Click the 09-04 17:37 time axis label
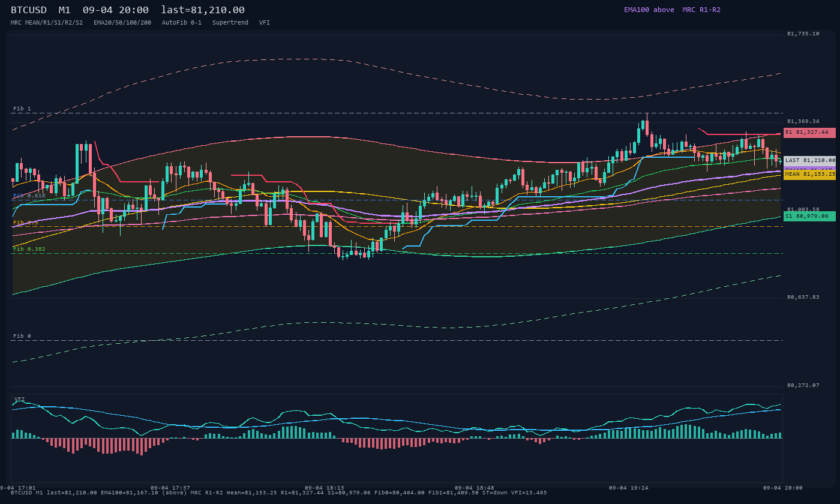This screenshot has width=840, height=504. pos(170,488)
